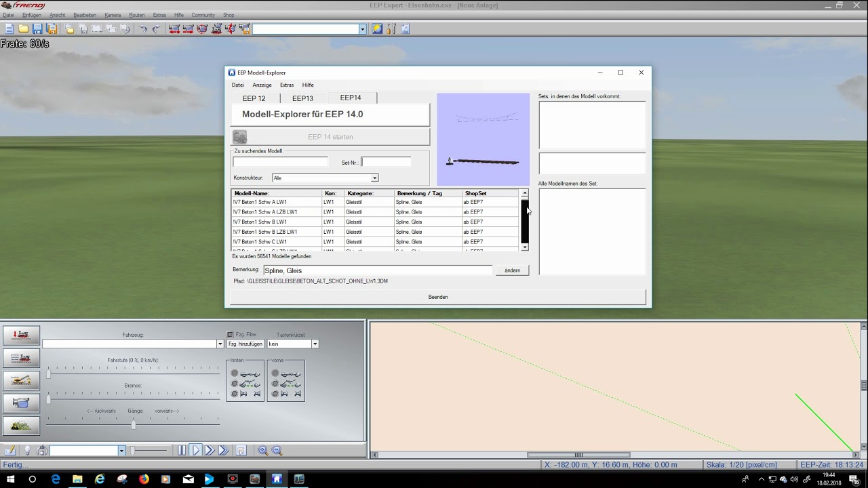Click the pencil edit icon in bottom toolbar
The width and height of the screenshot is (868, 488).
tap(10, 451)
